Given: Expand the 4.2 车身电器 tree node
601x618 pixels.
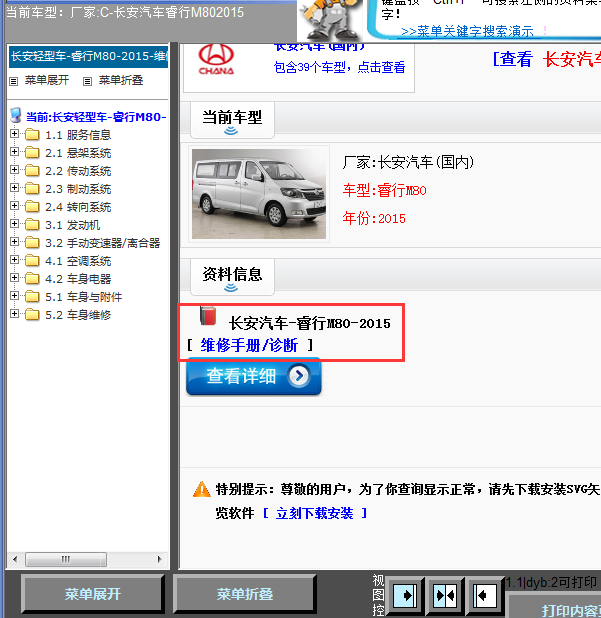Looking at the screenshot, I should (15, 278).
